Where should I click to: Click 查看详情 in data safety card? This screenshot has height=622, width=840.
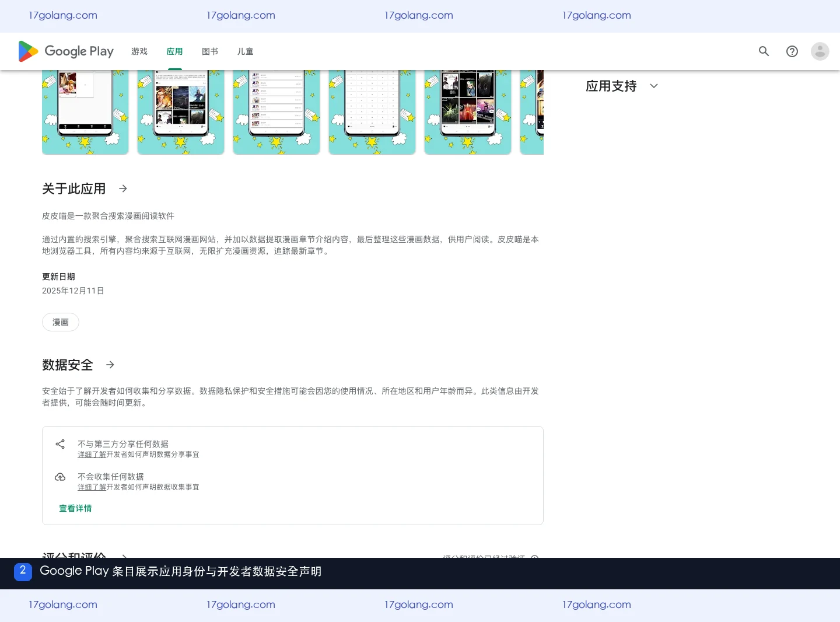tap(75, 508)
